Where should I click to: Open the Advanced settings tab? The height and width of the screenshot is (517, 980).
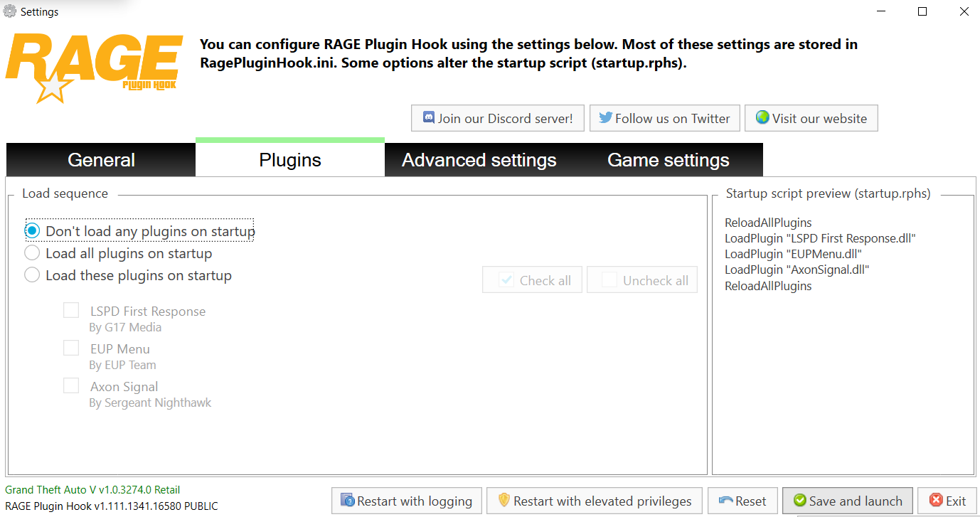point(479,160)
